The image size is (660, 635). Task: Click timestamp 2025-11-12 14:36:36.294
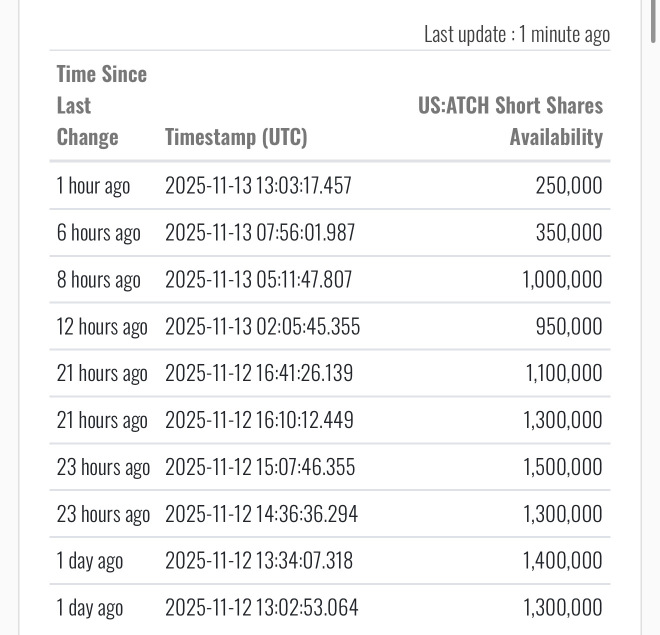tap(260, 515)
